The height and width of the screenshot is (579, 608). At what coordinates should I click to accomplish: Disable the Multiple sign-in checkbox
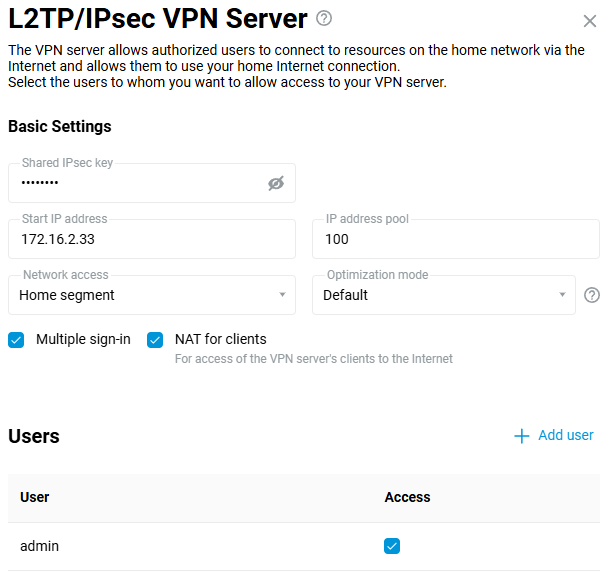(16, 339)
